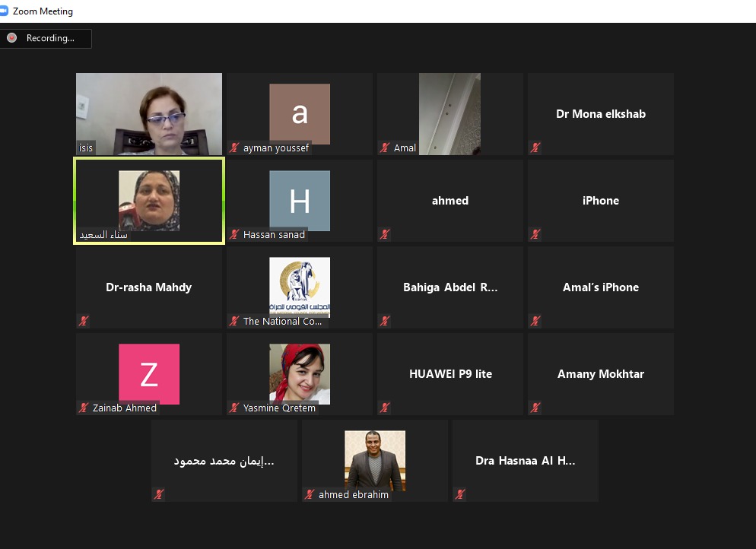Click muted mic icon on Amany Mokhtar tile
Viewport: 756px width, 549px height.
(535, 408)
